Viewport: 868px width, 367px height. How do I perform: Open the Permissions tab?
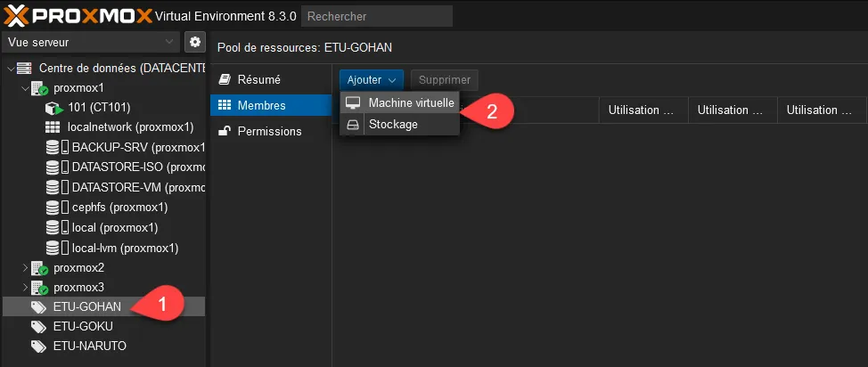tap(269, 131)
